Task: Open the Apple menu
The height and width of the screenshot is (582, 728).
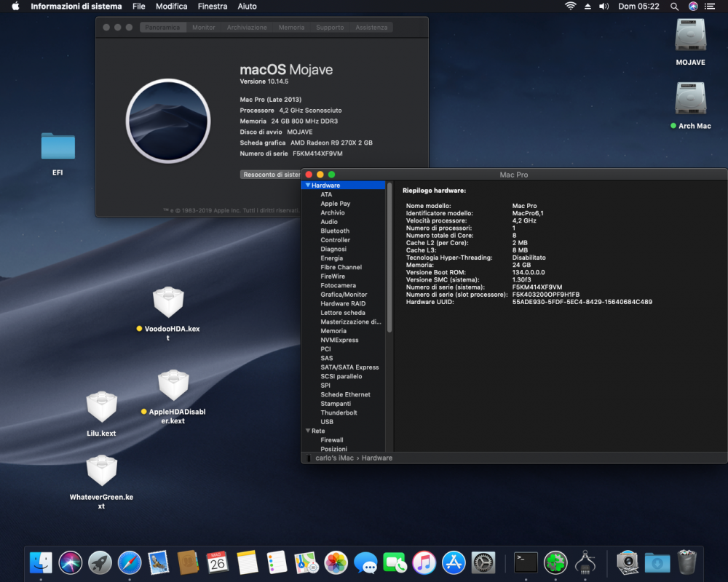Action: coord(15,7)
